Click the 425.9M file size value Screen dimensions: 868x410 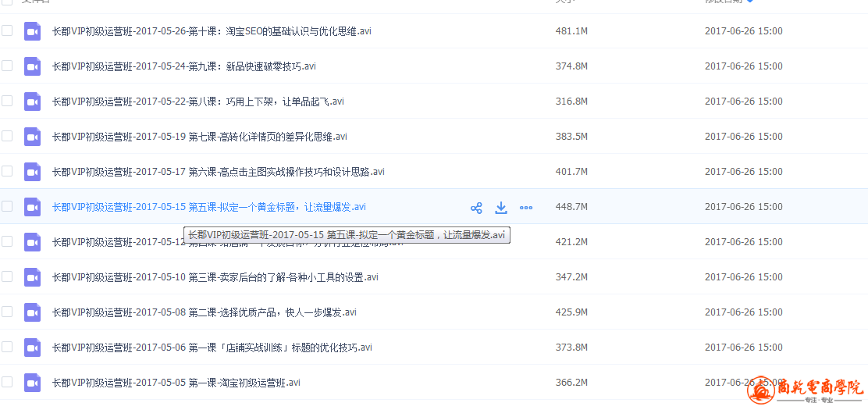[x=571, y=312]
